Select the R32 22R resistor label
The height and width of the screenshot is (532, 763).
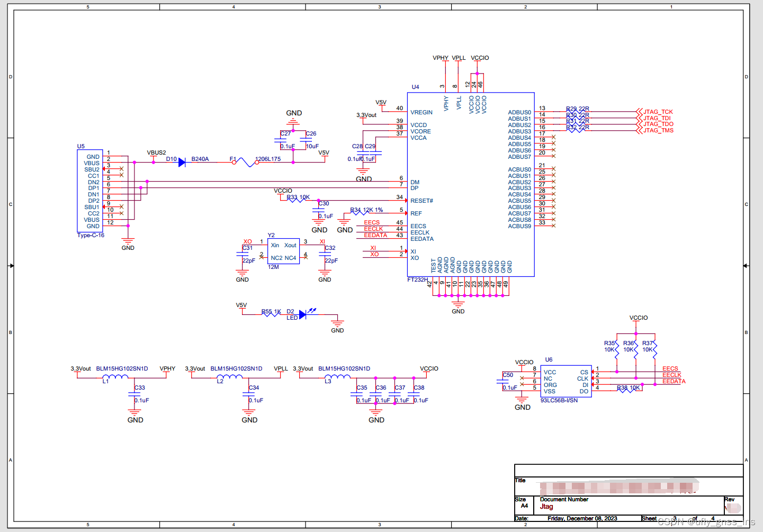pyautogui.click(x=578, y=128)
